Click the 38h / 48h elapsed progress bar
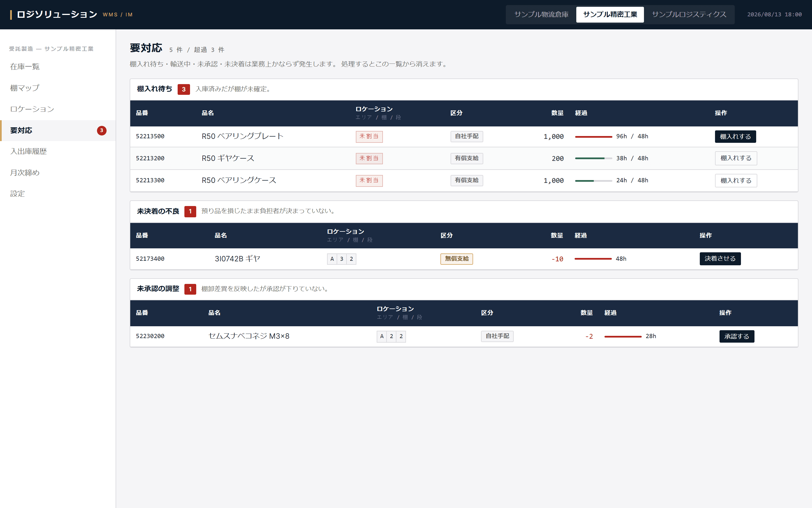This screenshot has height=508, width=812. (x=593, y=158)
